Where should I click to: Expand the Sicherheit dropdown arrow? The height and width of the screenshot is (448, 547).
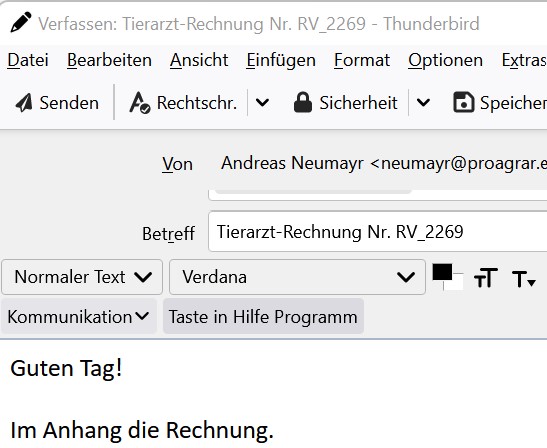pos(423,103)
